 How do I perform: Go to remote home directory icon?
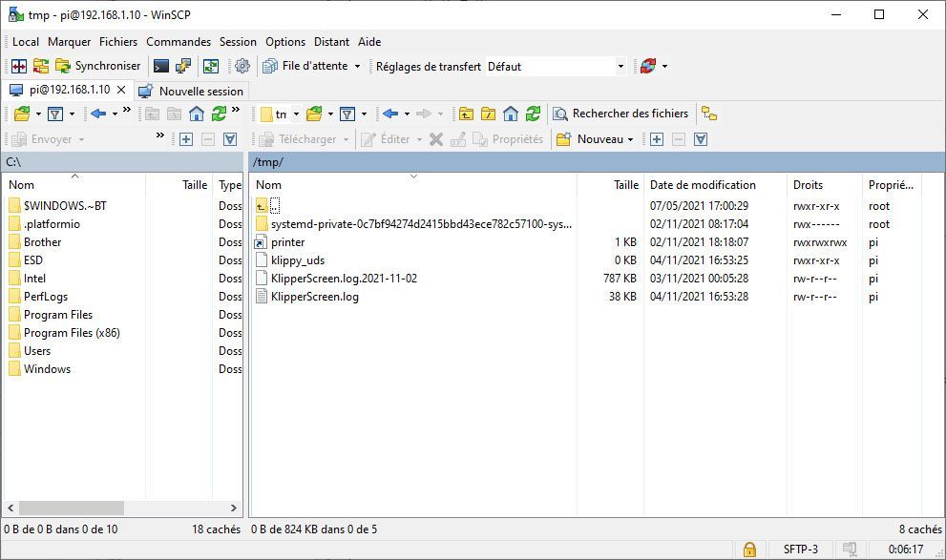(x=511, y=114)
